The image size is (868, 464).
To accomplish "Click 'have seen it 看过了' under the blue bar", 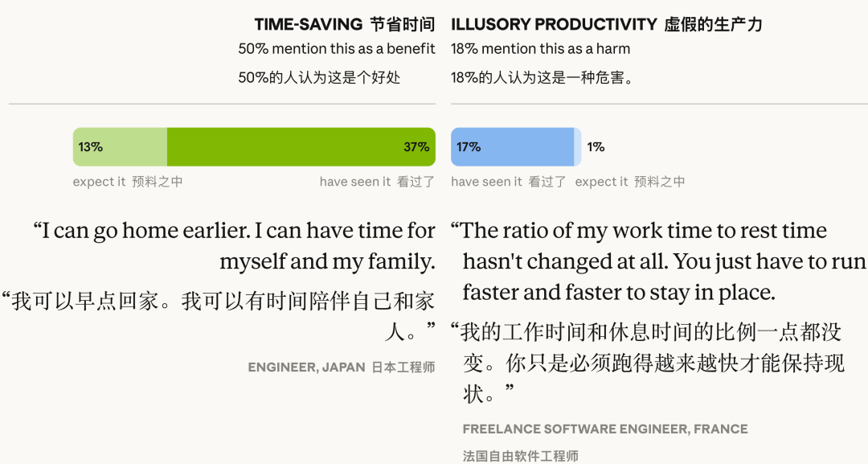I will tap(509, 182).
